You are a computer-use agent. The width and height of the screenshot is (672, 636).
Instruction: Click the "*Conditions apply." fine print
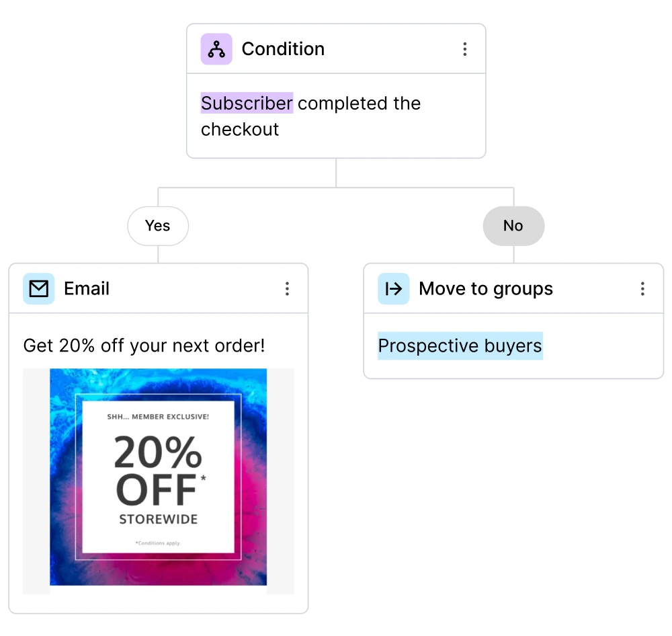click(158, 543)
